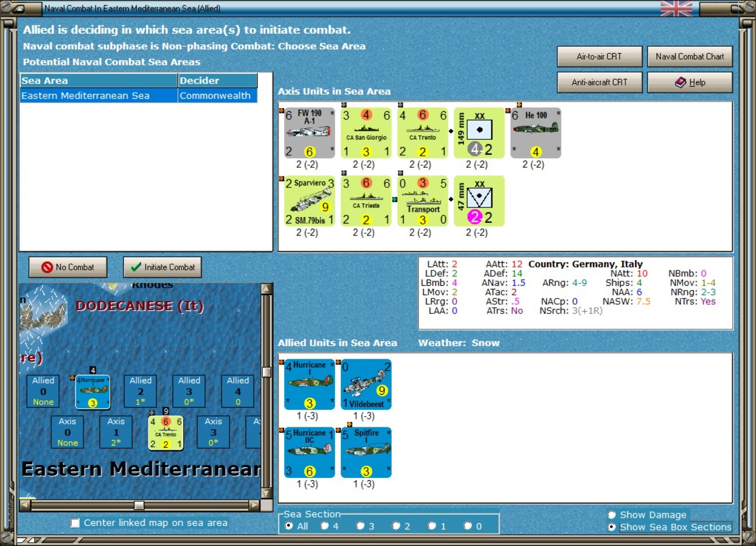Click the Hurricane counter on the linked map
This screenshot has height=546, width=756.
point(92,392)
